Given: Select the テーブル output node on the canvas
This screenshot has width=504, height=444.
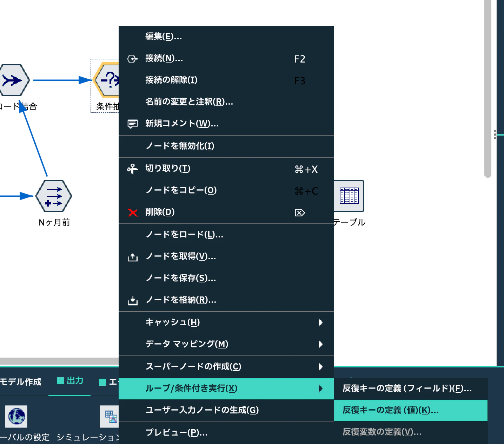Looking at the screenshot, I should (x=349, y=196).
